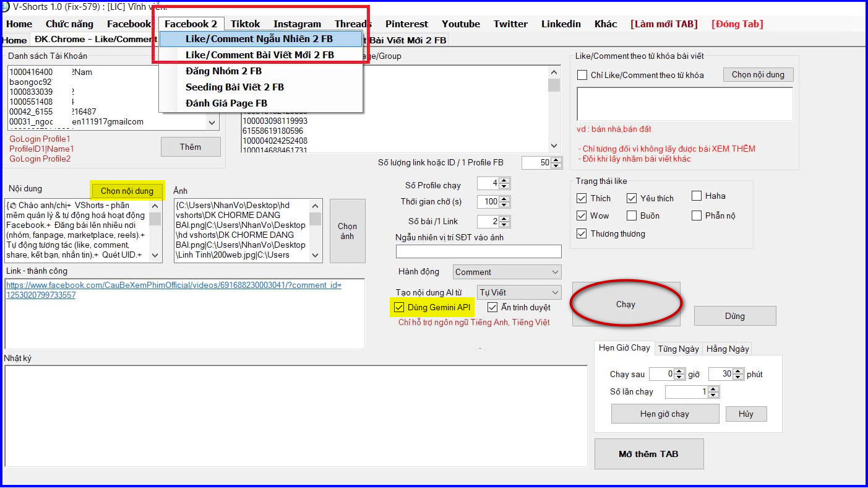Toggle the Ẩn trình duyệt checkbox
This screenshot has height=488, width=868.
(492, 307)
